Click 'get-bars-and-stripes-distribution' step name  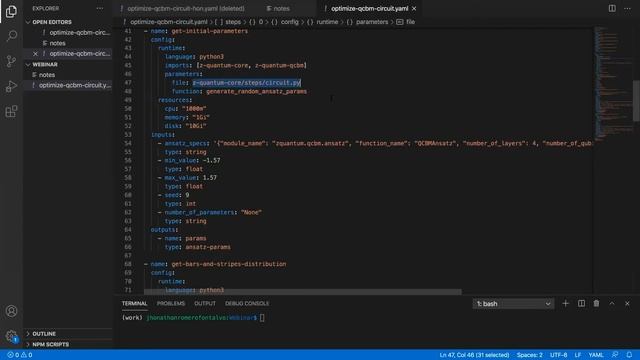[229, 264]
